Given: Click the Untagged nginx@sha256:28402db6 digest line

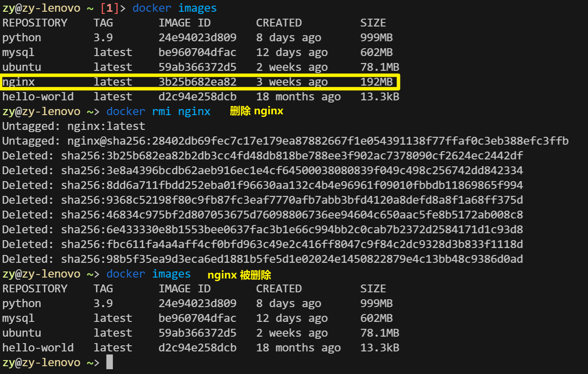Looking at the screenshot, I should coord(285,141).
